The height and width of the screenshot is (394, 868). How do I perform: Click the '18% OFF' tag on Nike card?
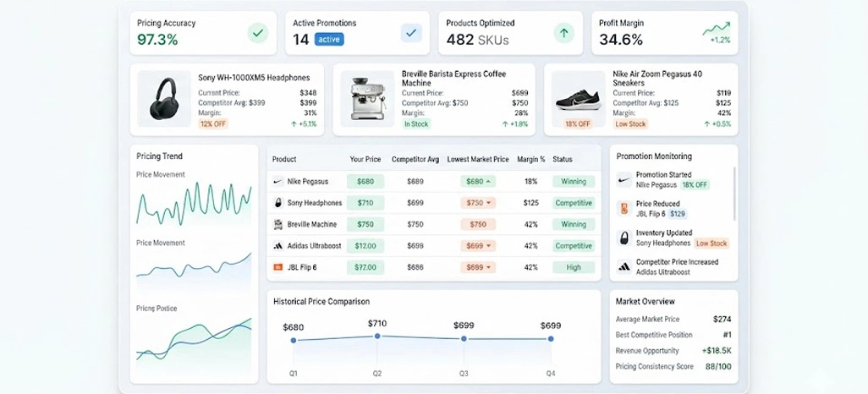click(x=577, y=124)
